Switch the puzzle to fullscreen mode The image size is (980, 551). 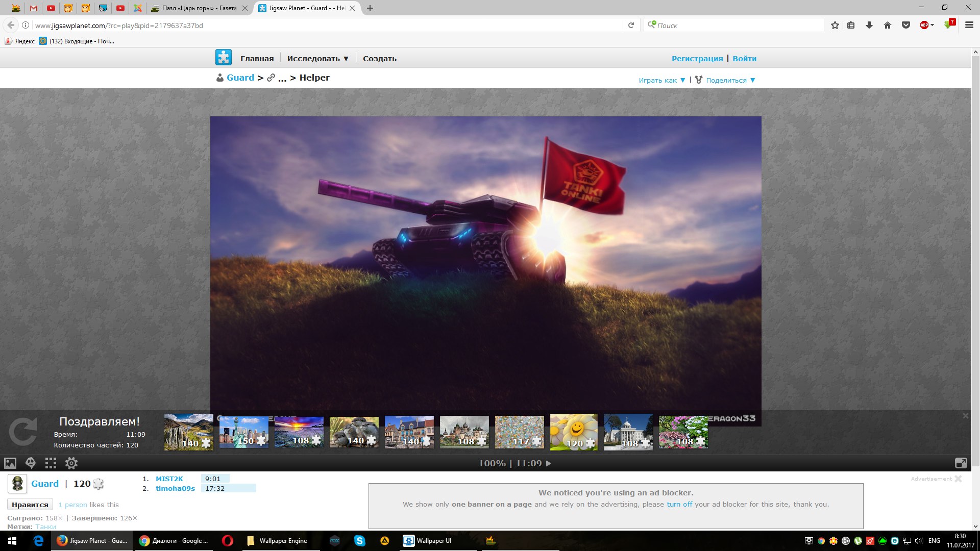pos(961,463)
